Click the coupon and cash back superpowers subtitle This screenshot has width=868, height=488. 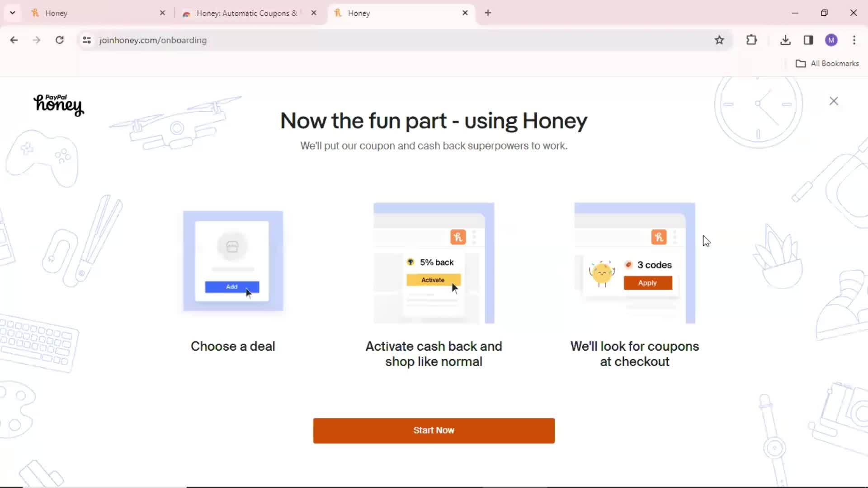tap(434, 146)
